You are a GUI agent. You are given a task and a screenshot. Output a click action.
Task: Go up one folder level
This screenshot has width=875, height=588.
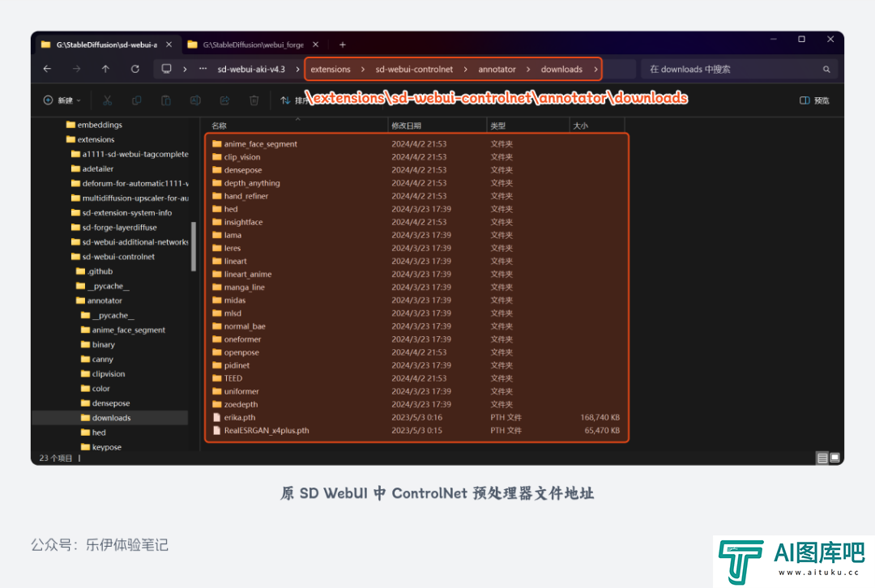(x=105, y=69)
